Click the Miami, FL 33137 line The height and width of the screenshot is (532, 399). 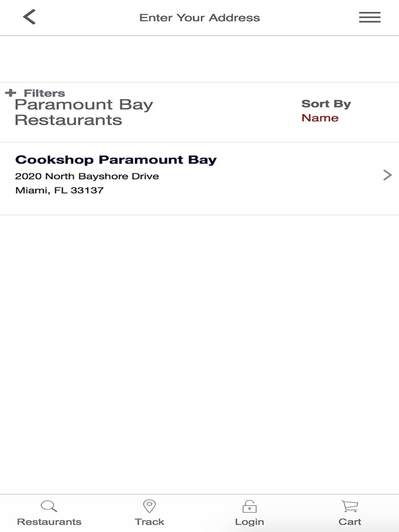(x=59, y=190)
